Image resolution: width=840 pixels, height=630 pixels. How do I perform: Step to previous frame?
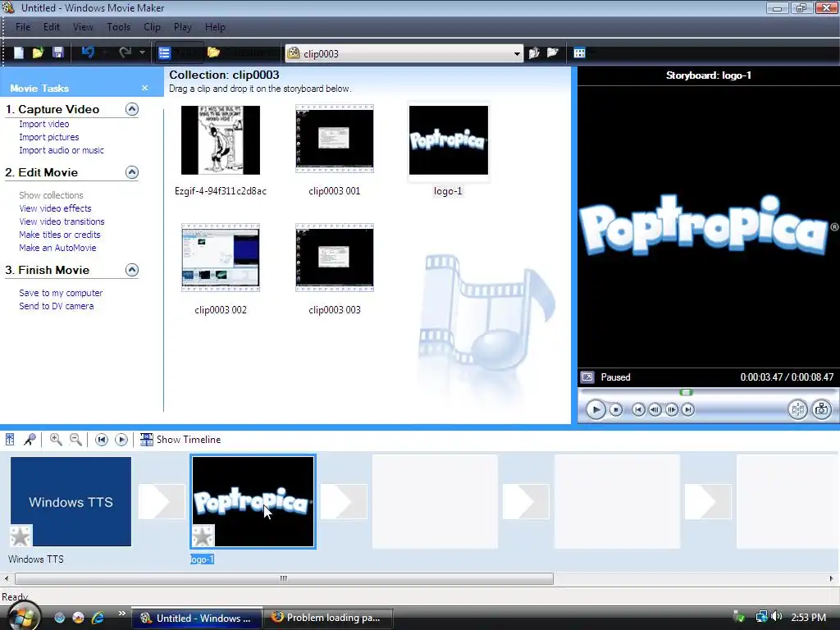[655, 410]
